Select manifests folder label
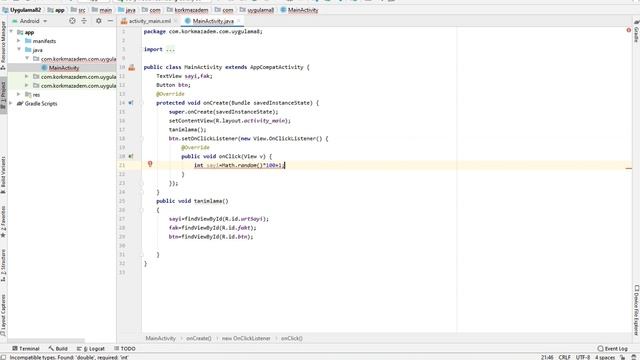Image resolution: width=640 pixels, height=360 pixels. (x=44, y=41)
